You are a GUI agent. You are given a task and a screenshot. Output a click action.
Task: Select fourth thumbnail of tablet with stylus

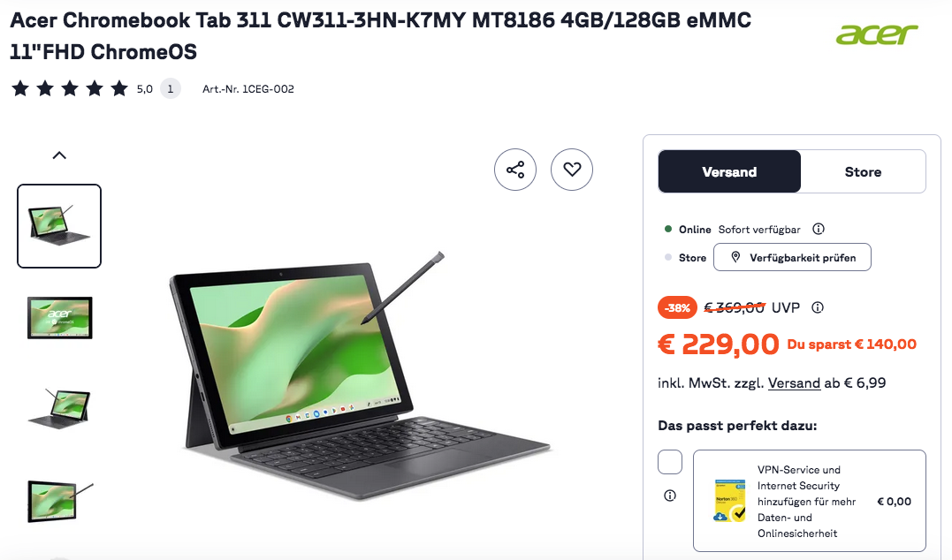click(x=59, y=501)
